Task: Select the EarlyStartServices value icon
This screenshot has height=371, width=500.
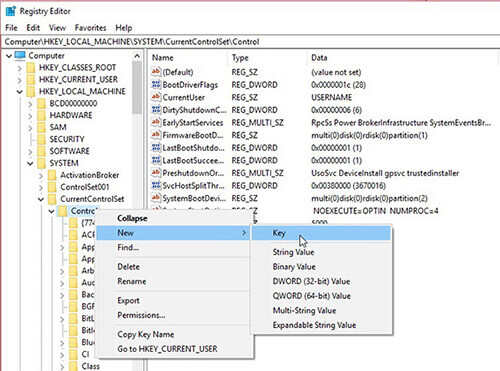Action: click(x=156, y=122)
